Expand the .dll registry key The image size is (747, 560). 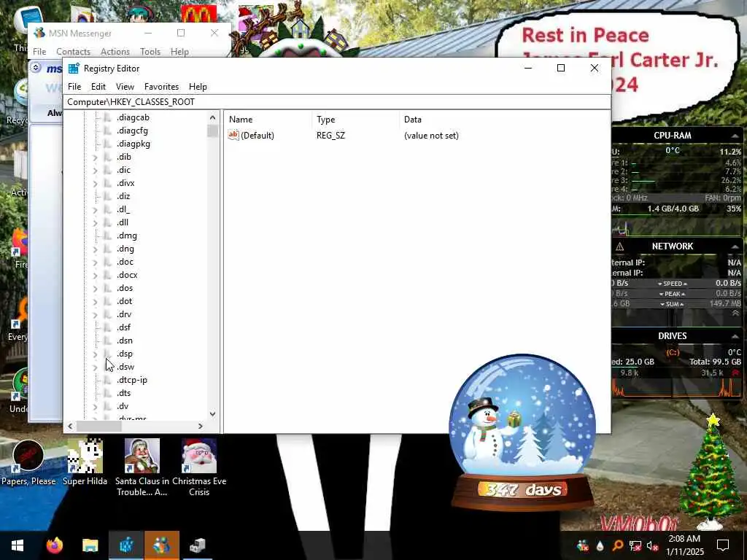click(x=95, y=223)
